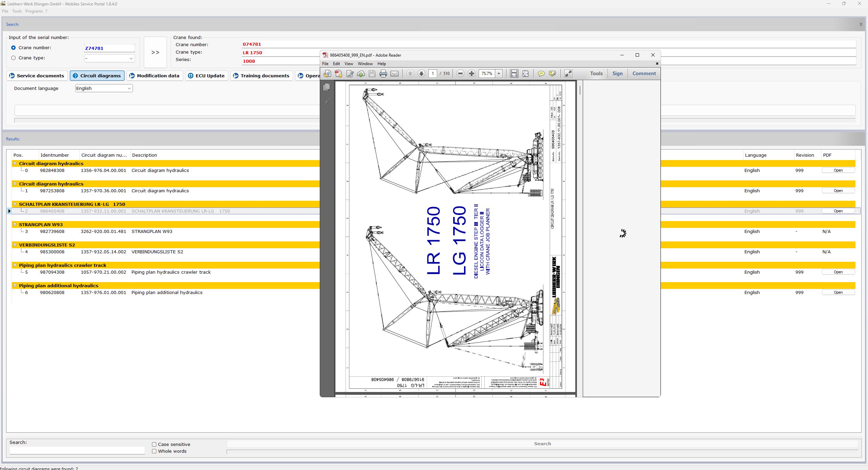This screenshot has width=868, height=470.
Task: Click the Fit page width icon in Adobe Reader
Action: [514, 74]
